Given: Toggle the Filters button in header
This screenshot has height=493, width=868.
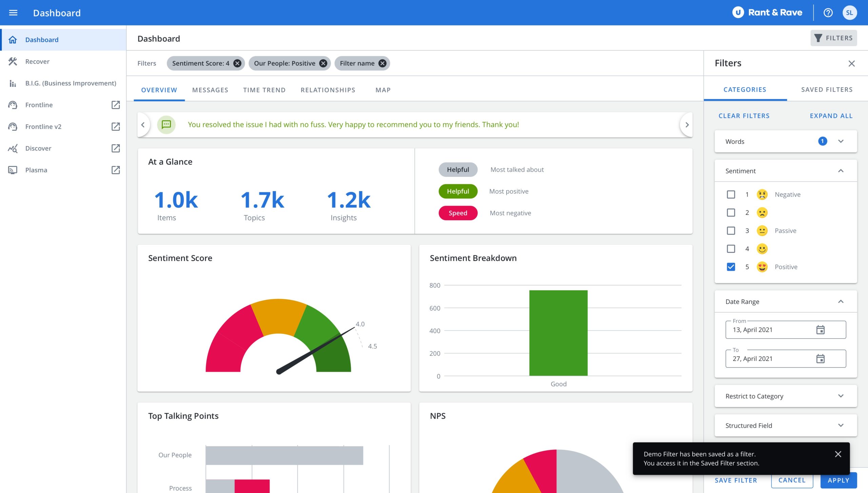Looking at the screenshot, I should pyautogui.click(x=833, y=38).
